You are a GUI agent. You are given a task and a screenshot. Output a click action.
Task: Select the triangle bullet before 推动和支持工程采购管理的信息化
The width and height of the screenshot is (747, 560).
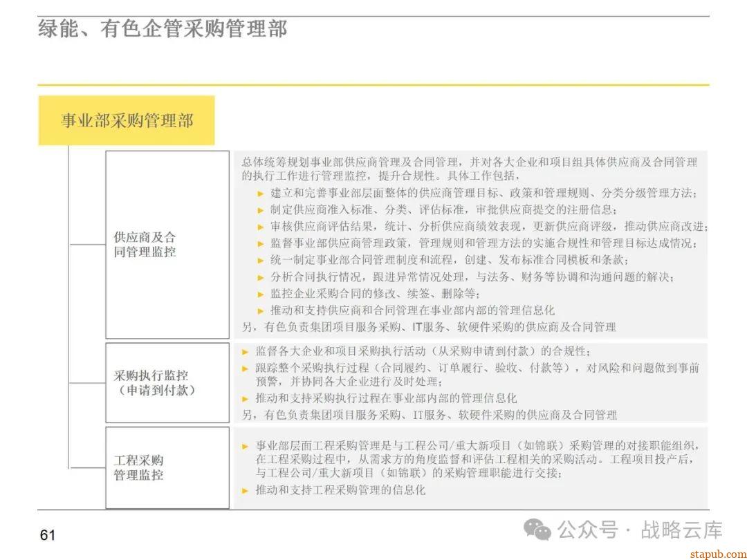[x=243, y=491]
